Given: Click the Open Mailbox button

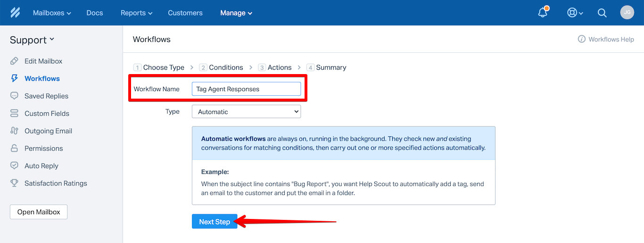Looking at the screenshot, I should coord(39,212).
